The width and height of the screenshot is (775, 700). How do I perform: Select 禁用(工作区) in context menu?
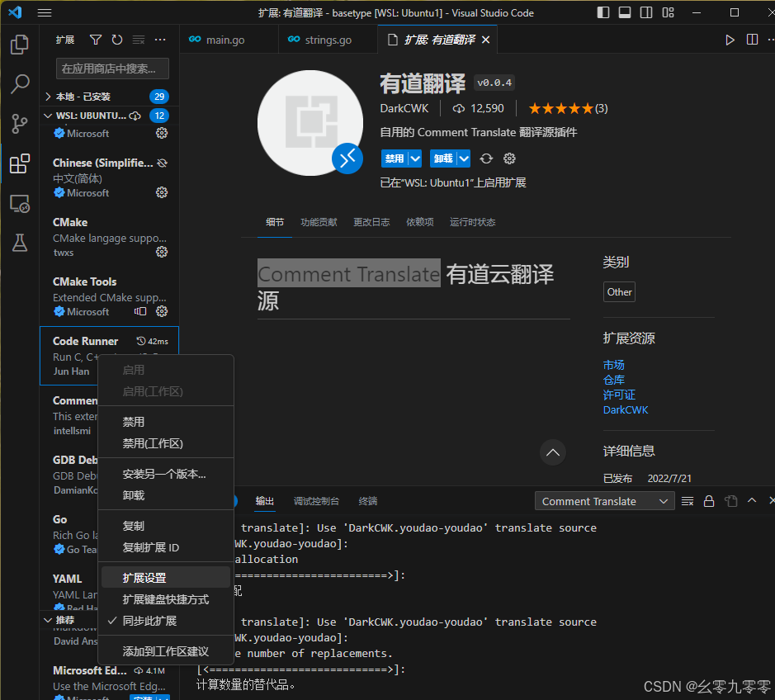coord(166,443)
